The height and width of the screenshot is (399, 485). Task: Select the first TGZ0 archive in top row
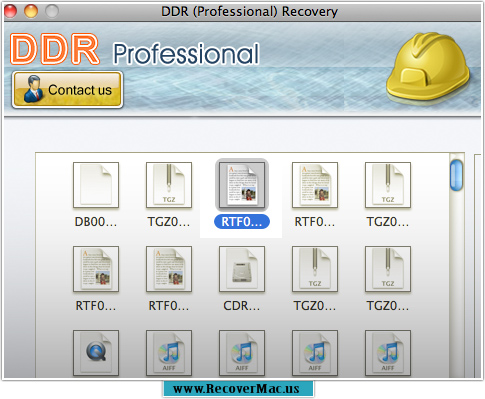pyautogui.click(x=169, y=185)
